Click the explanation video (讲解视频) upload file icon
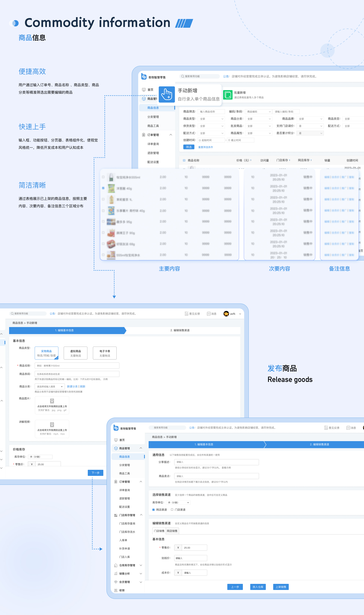 pyautogui.click(x=52, y=424)
